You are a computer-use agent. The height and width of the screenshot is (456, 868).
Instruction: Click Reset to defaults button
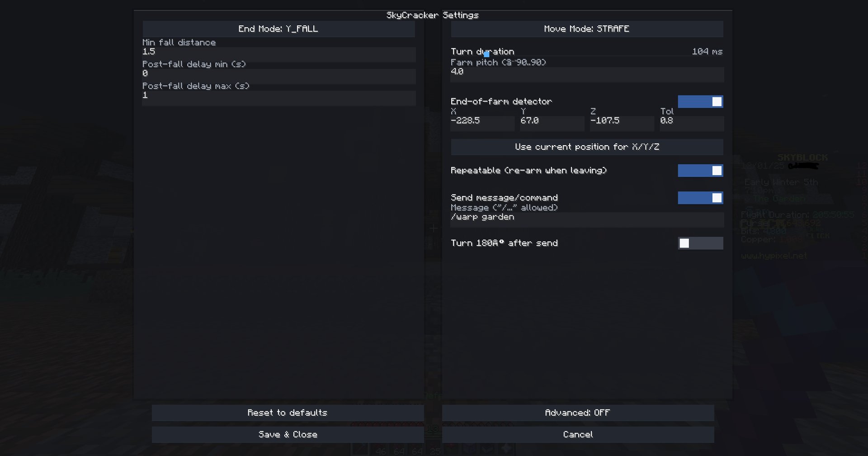click(x=288, y=413)
